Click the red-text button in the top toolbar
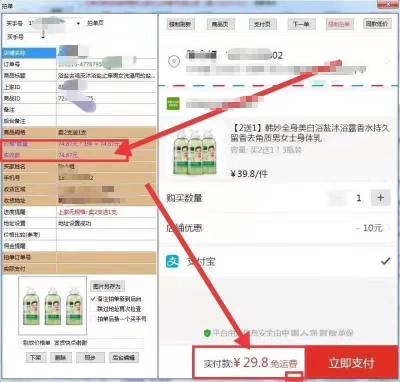The height and width of the screenshot is (382, 400). click(x=339, y=24)
